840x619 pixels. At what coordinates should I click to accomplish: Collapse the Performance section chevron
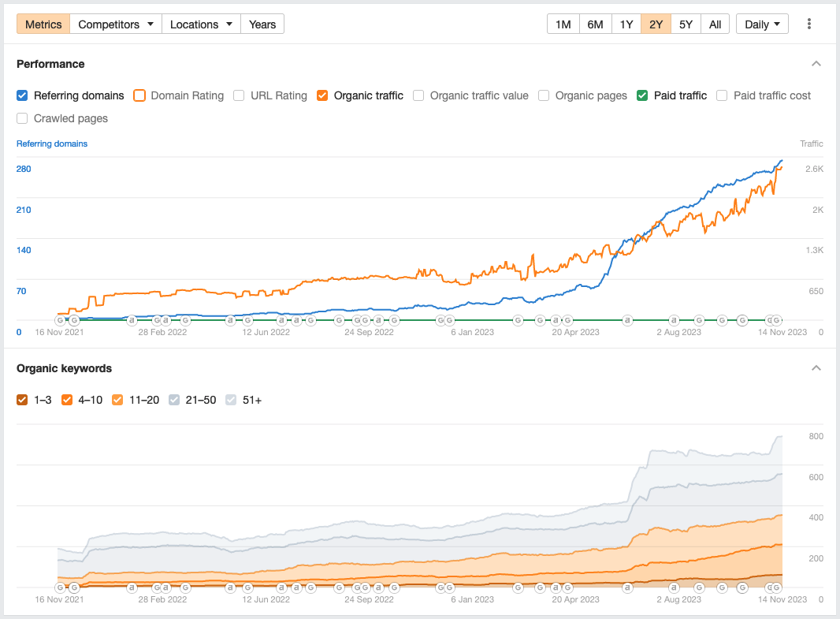(816, 64)
